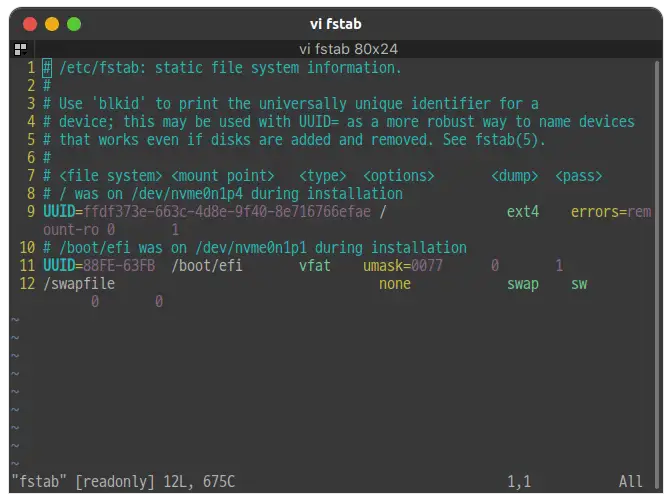Click the '<dump>' column header
The height and width of the screenshot is (502, 672).
(x=514, y=176)
